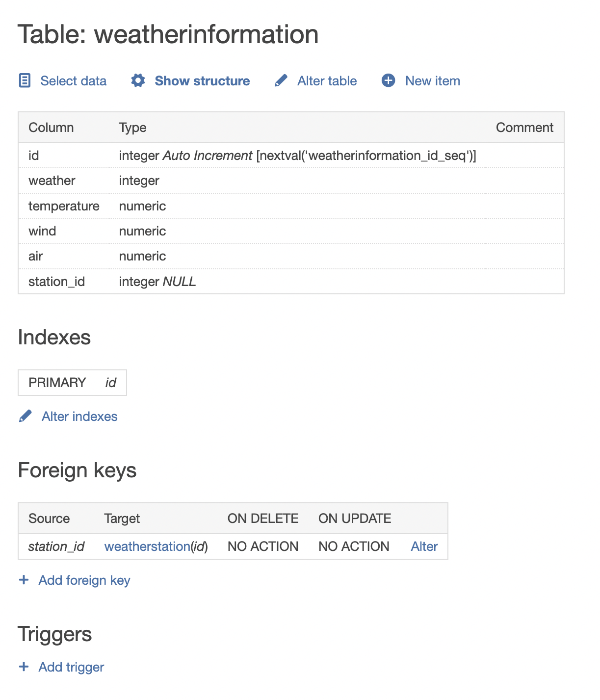Click the pencil icon beside Alter indexes
Viewport: 600px width, 700px height.
point(26,416)
